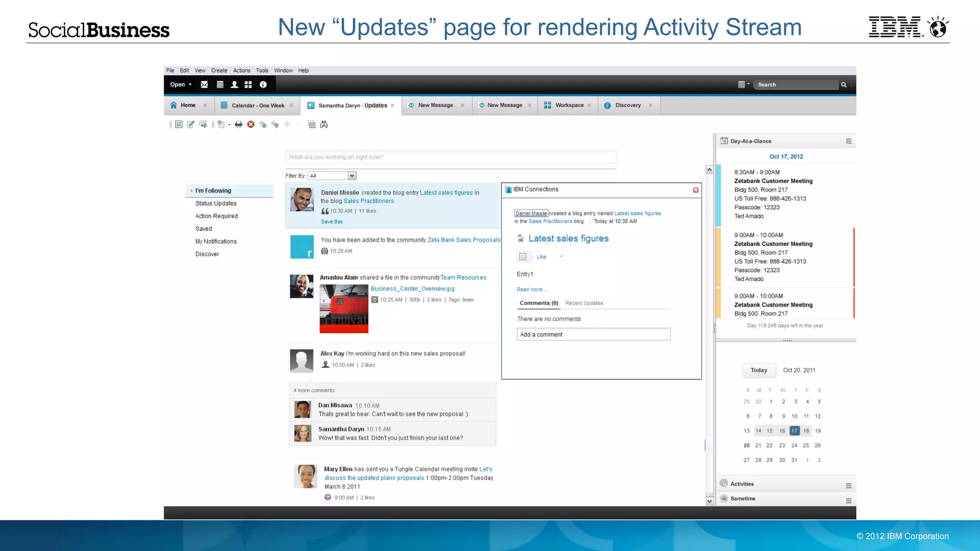
Task: Open the Actions menu
Action: pyautogui.click(x=242, y=70)
